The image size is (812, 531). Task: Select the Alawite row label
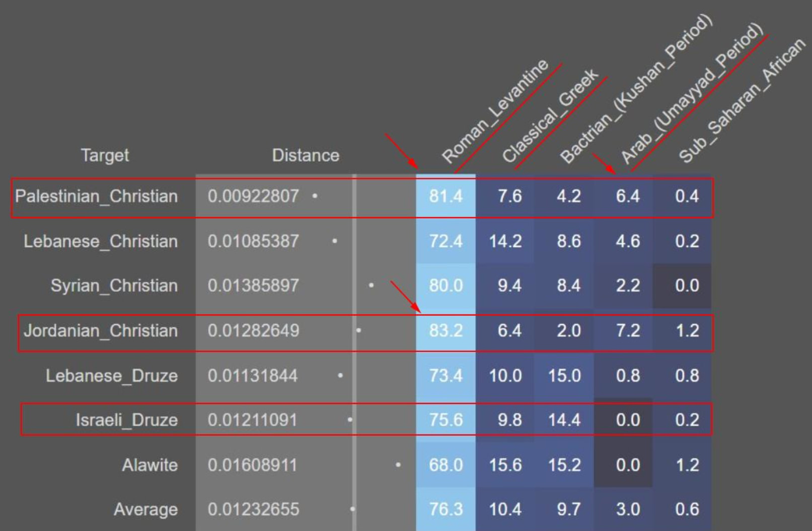click(x=150, y=464)
